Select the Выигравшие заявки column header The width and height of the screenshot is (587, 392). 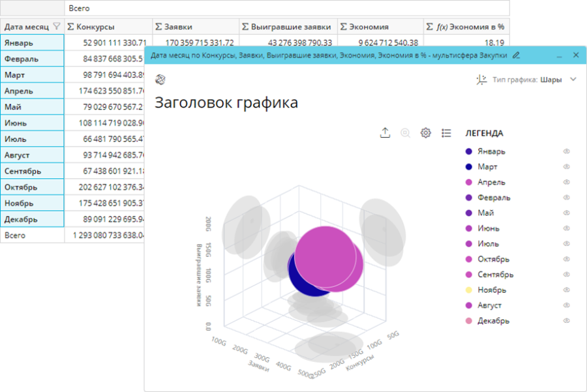click(287, 27)
